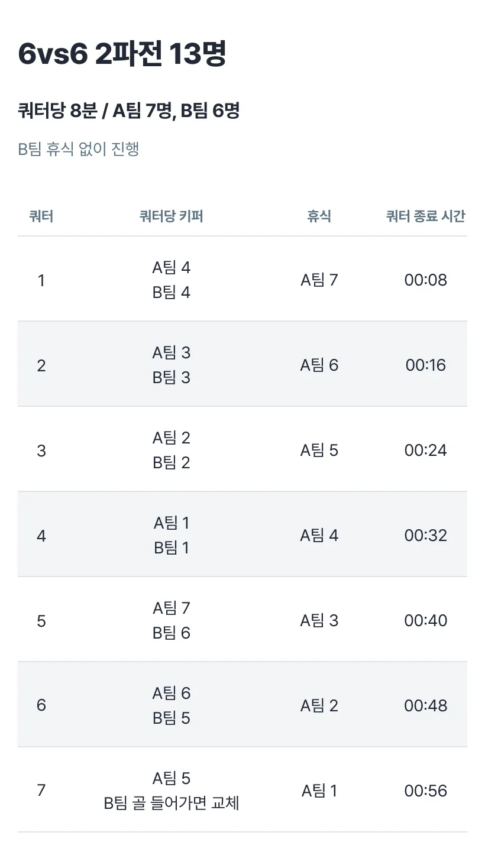This screenshot has width=485, height=868.
Task: Click the "쿼터" column header
Action: [41, 216]
